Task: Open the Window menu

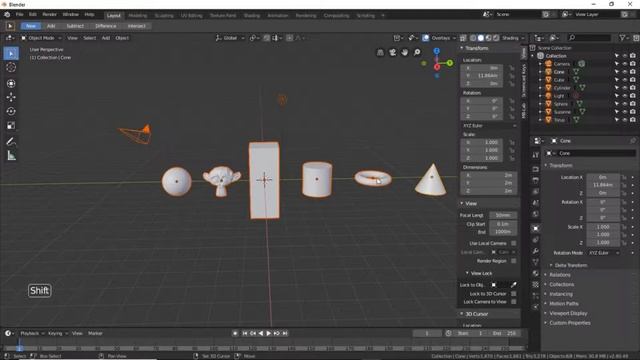Action: (x=71, y=15)
